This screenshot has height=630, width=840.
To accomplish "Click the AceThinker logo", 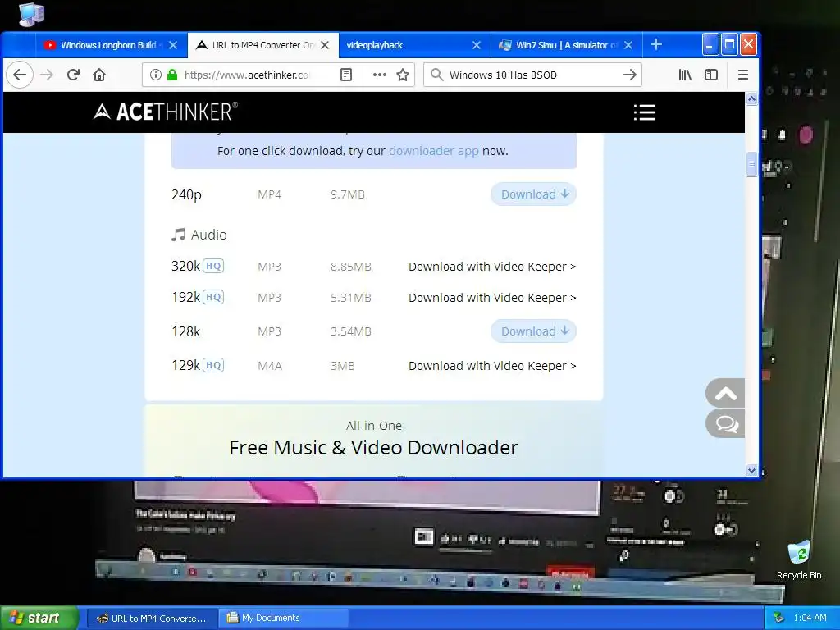I will click(166, 112).
